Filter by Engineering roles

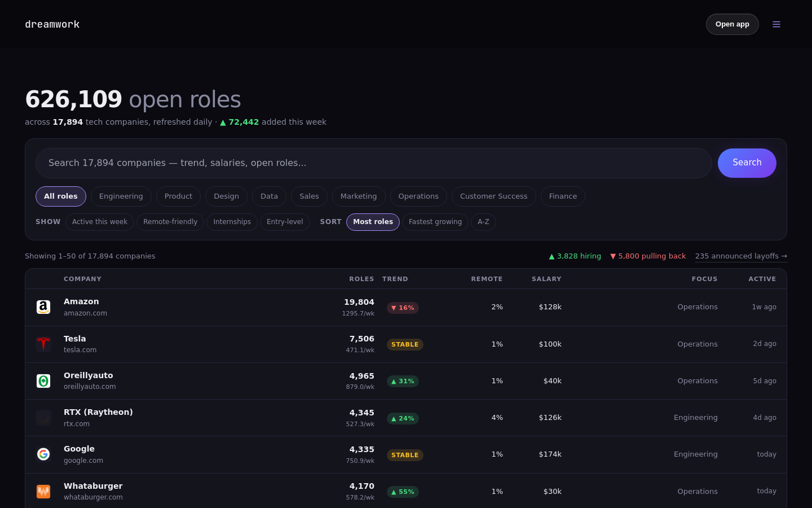tap(121, 196)
